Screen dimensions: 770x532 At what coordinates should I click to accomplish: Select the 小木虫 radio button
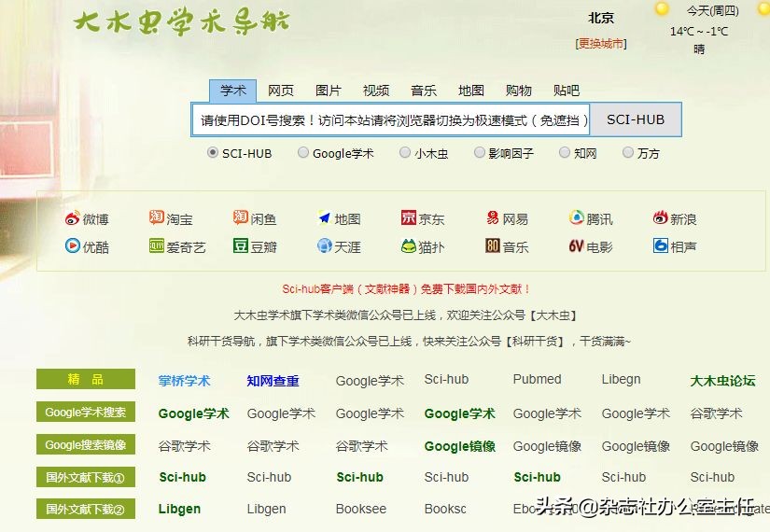click(405, 152)
